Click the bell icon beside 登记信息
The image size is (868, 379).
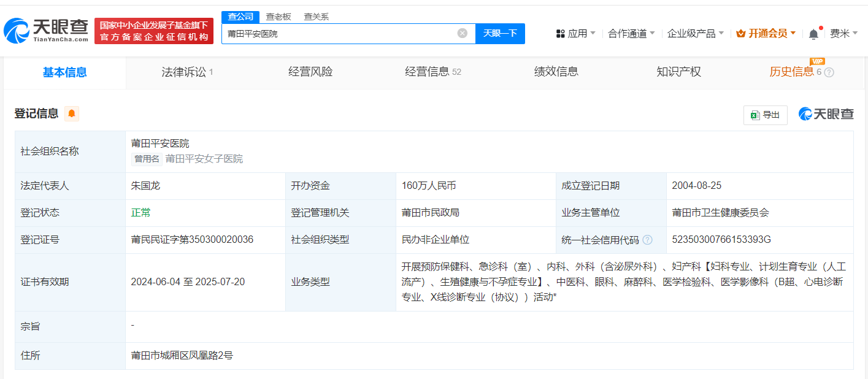[x=71, y=114]
